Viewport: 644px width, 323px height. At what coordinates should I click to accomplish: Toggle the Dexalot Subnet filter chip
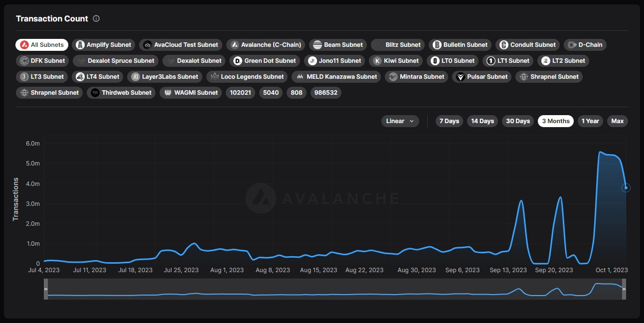point(194,61)
